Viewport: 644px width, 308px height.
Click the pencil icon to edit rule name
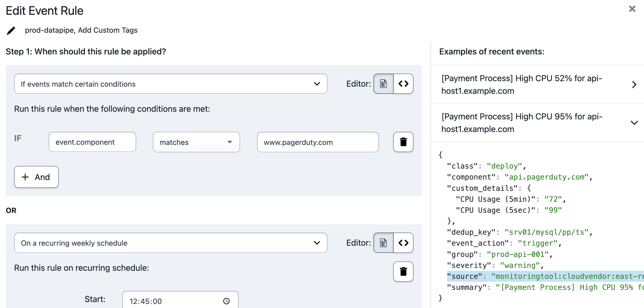pos(11,31)
